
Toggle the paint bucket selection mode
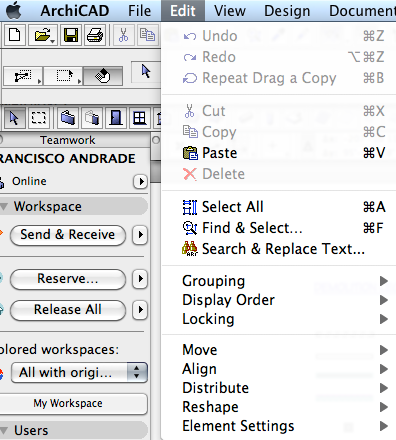click(x=103, y=76)
